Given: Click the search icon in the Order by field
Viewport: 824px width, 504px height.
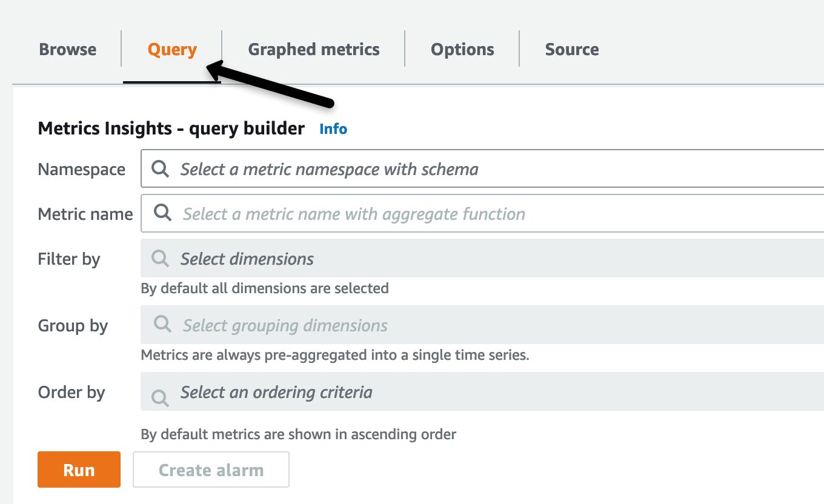Looking at the screenshot, I should [159, 398].
